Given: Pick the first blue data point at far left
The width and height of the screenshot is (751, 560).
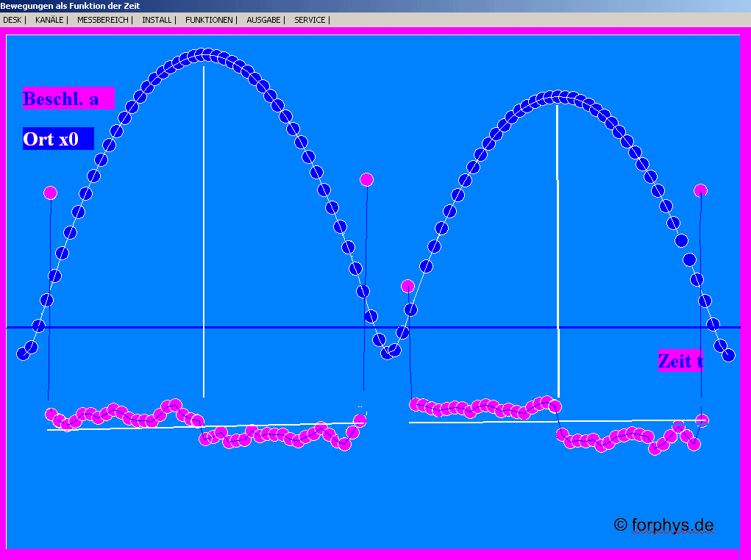Looking at the screenshot, I should (23, 353).
